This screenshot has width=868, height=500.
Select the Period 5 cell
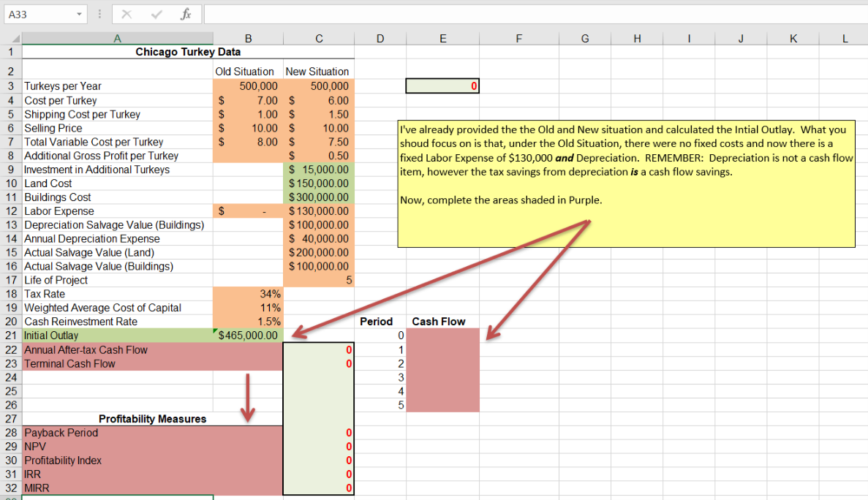[380, 405]
